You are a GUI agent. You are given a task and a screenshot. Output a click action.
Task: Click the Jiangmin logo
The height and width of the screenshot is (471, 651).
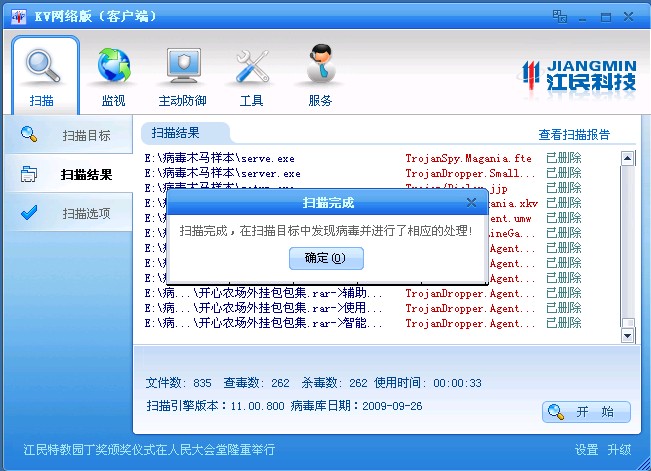pos(579,76)
